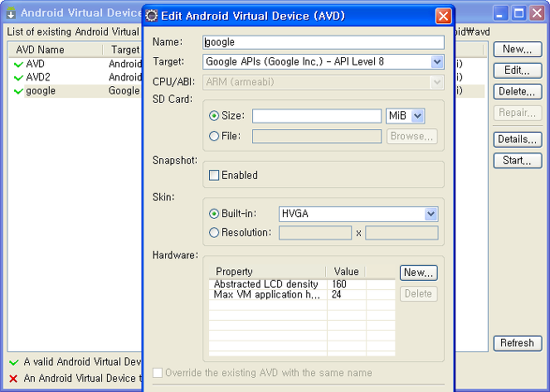
Task: Click the SD Card File path field
Action: 317,136
